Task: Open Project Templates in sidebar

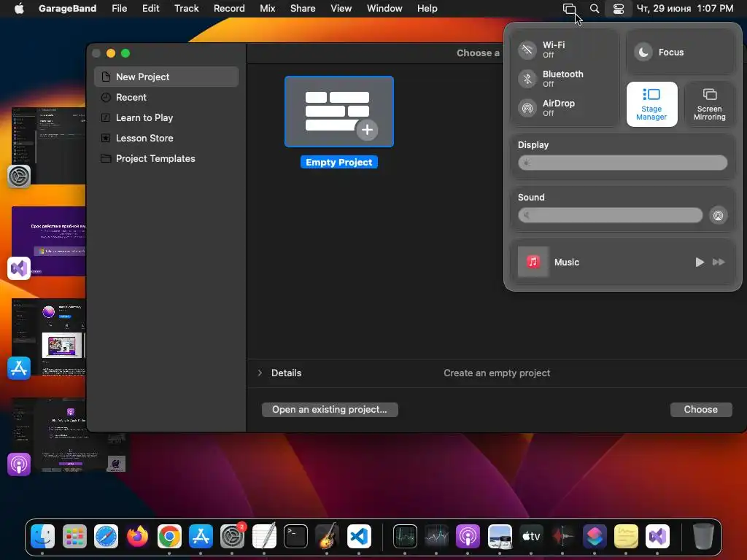Action: (x=166, y=158)
